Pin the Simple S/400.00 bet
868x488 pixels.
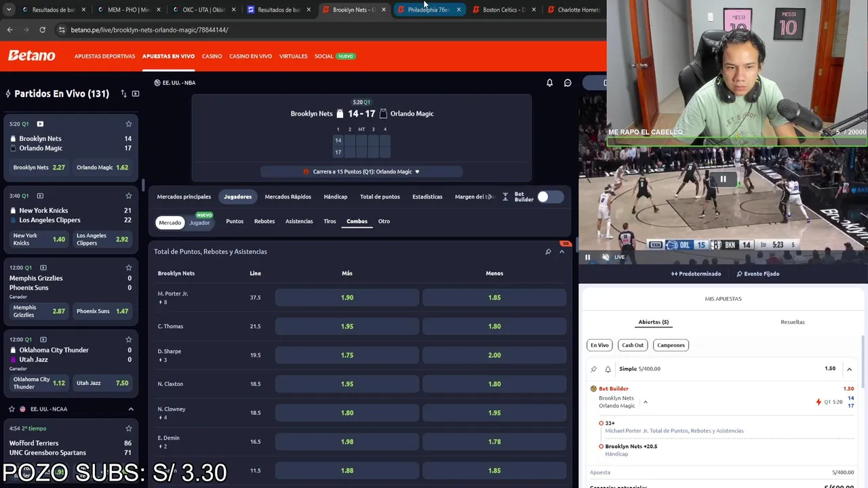pyautogui.click(x=593, y=369)
